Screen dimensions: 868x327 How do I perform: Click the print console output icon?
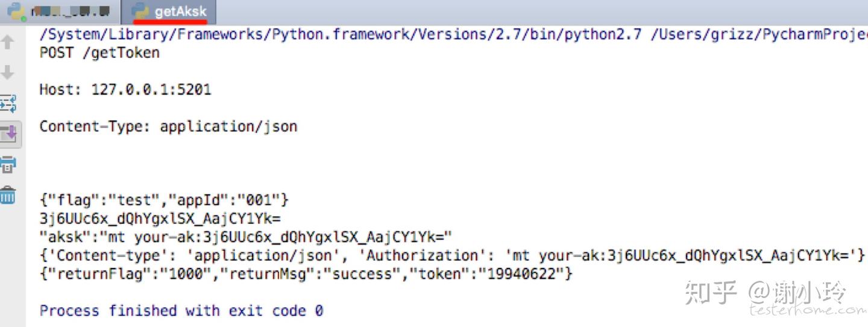pos(8,164)
